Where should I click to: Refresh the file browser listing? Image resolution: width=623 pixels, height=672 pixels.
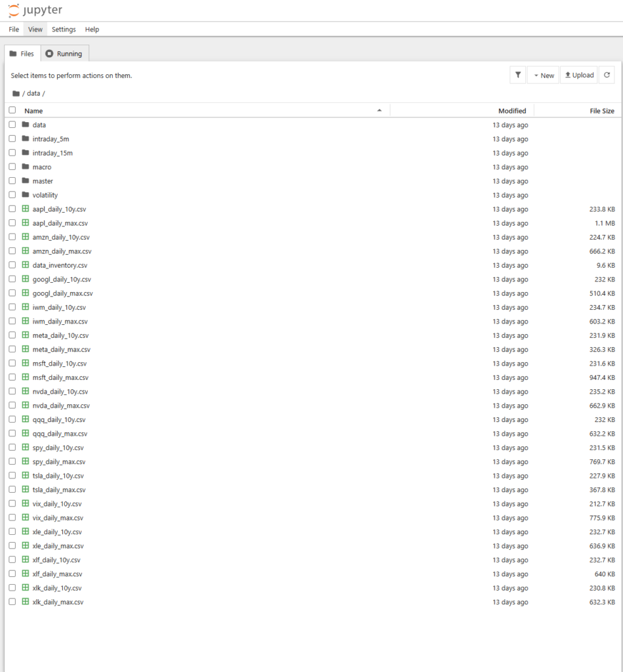point(607,75)
